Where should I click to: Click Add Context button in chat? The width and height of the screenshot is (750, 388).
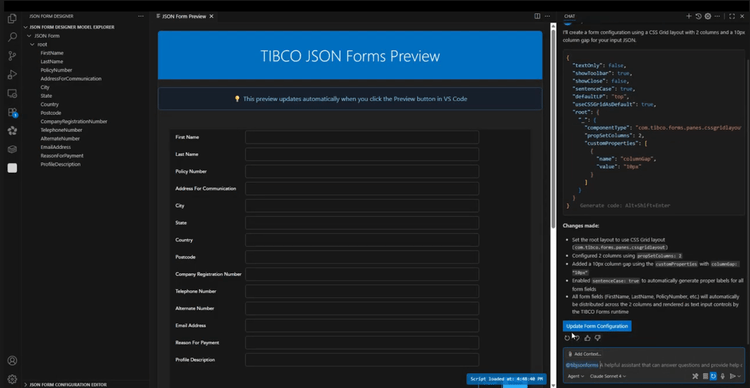pos(584,354)
